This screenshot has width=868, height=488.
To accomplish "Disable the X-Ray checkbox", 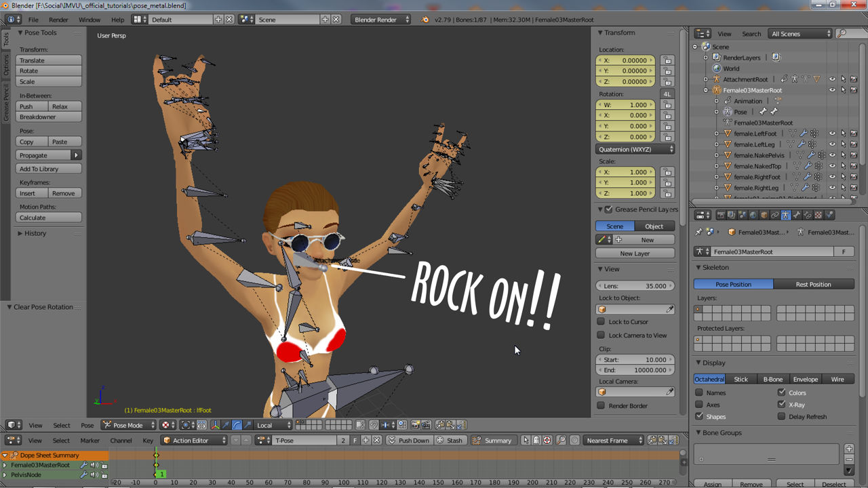I will click(x=781, y=405).
